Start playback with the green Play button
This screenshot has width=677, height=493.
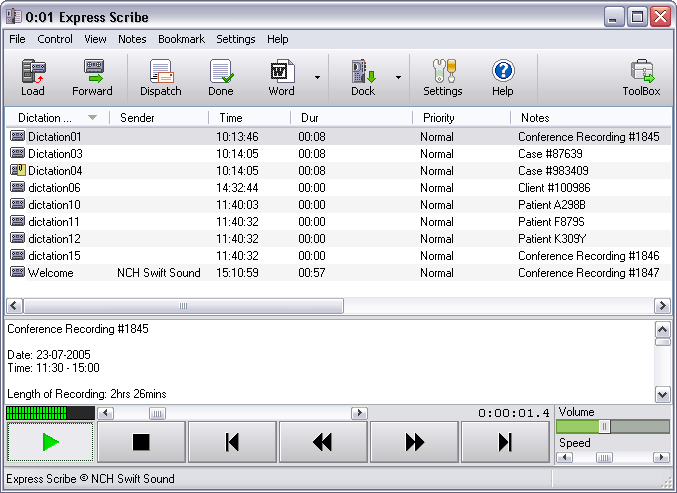[x=51, y=442]
